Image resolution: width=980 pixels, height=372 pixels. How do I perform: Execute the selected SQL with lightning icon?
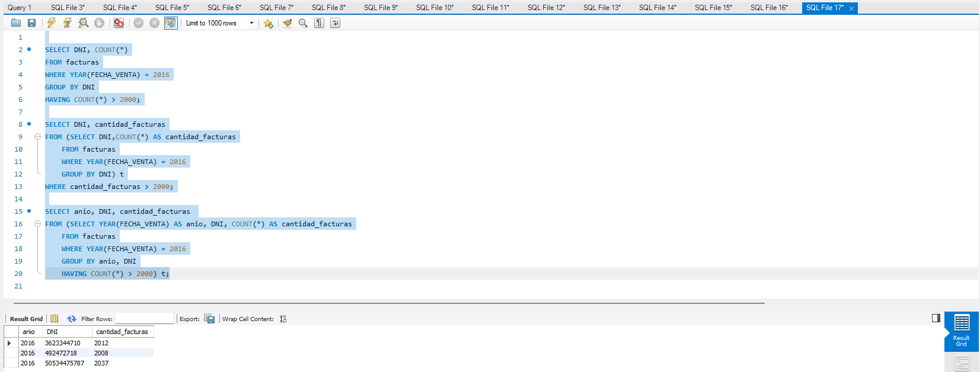[52, 23]
